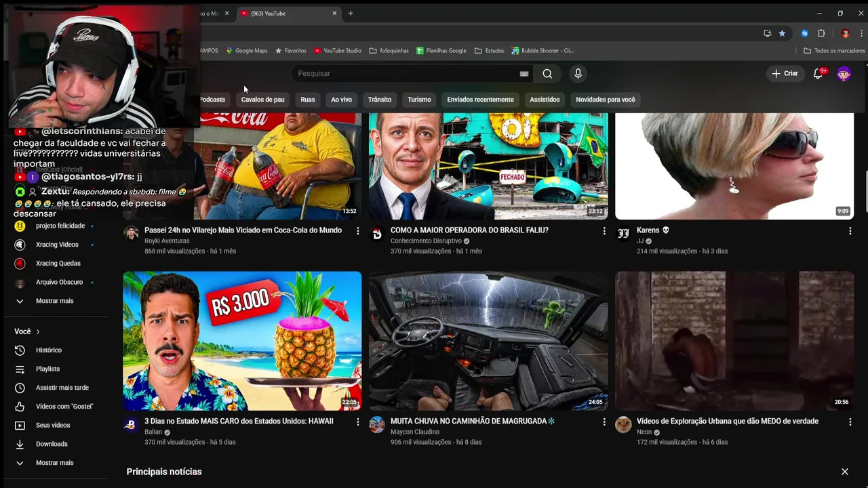The height and width of the screenshot is (488, 868).
Task: Play the Hawaii R$ 3.000 thumbnail
Action: point(242,341)
